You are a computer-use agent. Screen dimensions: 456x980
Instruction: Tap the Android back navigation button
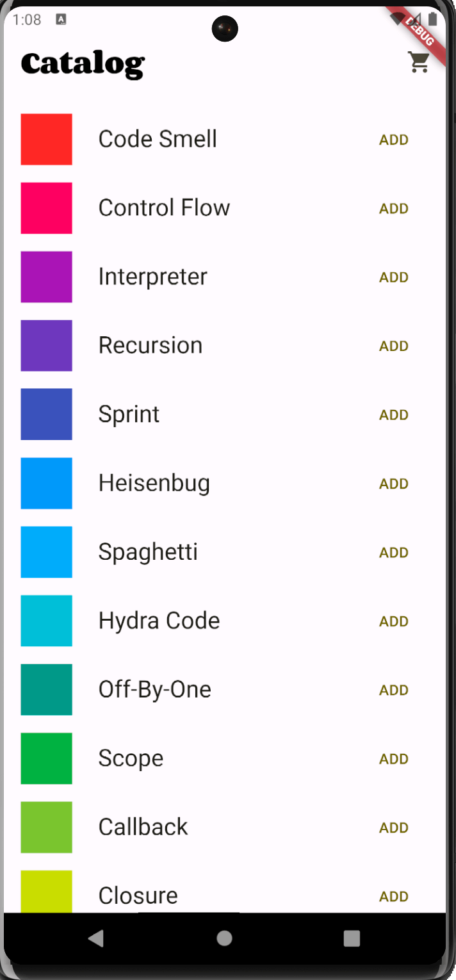96,938
